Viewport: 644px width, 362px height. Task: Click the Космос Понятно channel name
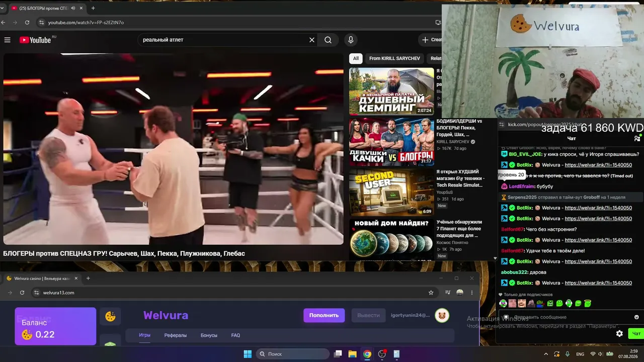coord(452,242)
